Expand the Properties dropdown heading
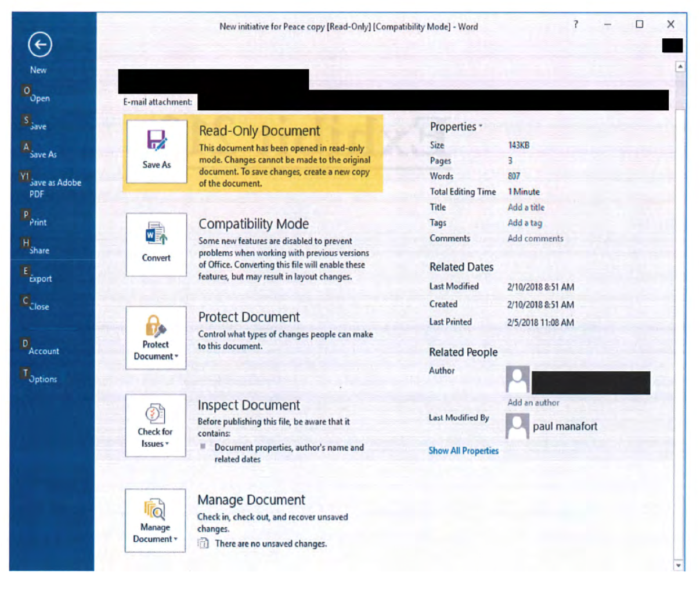The width and height of the screenshot is (700, 594). (456, 126)
